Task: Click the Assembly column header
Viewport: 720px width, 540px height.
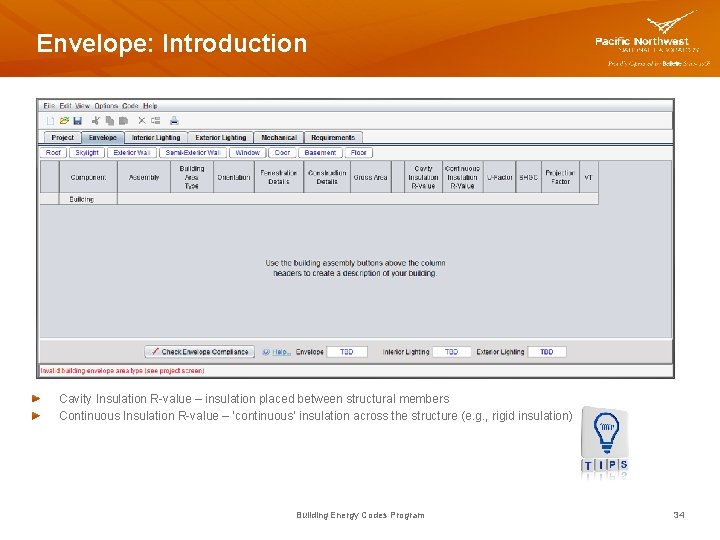Action: pyautogui.click(x=144, y=177)
